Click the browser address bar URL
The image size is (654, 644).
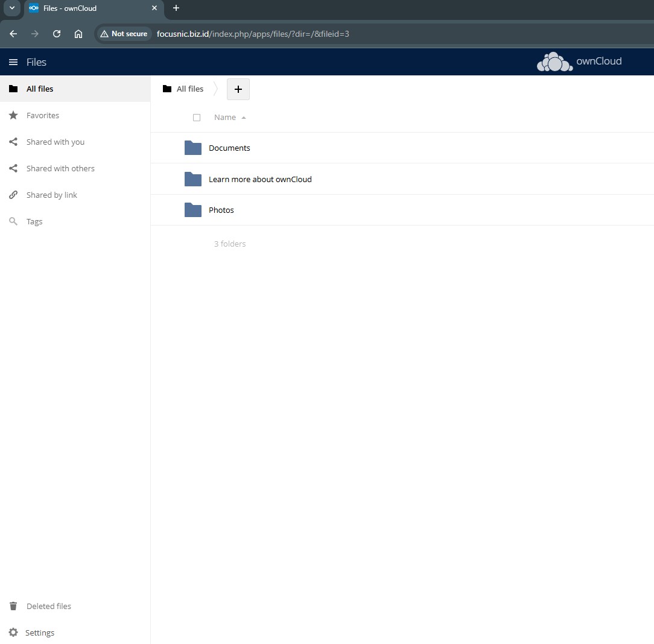(253, 34)
